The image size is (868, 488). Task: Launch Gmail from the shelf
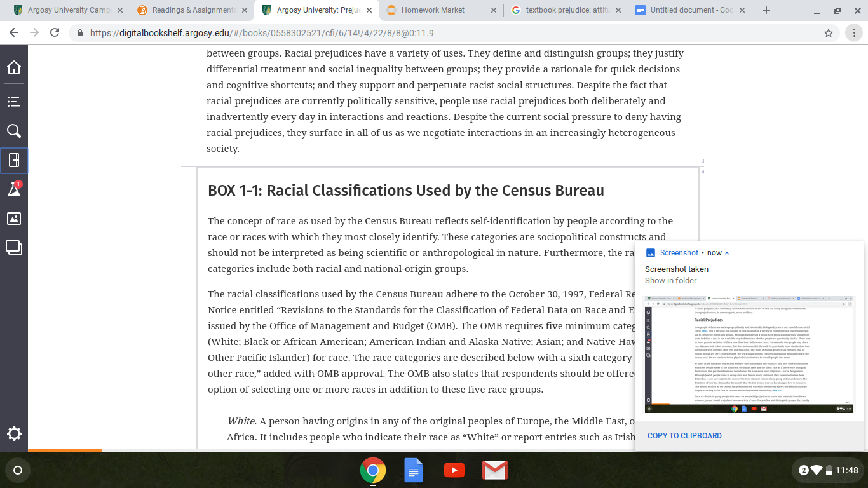click(x=494, y=471)
